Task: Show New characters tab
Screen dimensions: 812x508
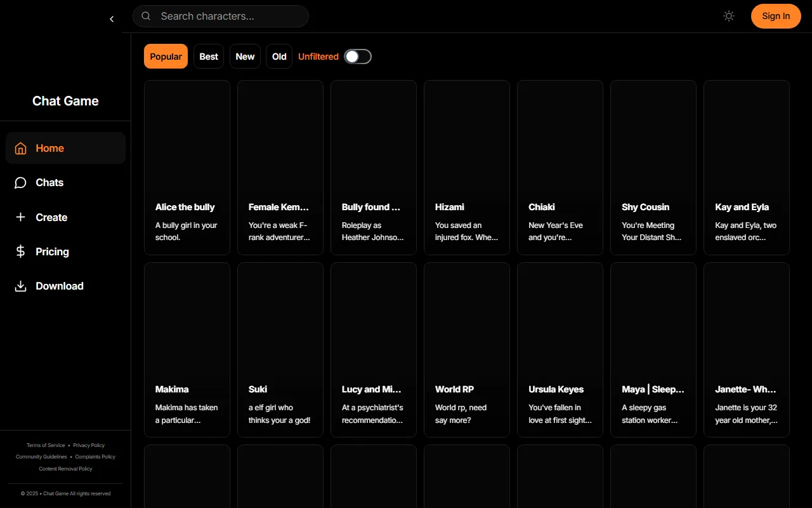Action: pyautogui.click(x=245, y=57)
